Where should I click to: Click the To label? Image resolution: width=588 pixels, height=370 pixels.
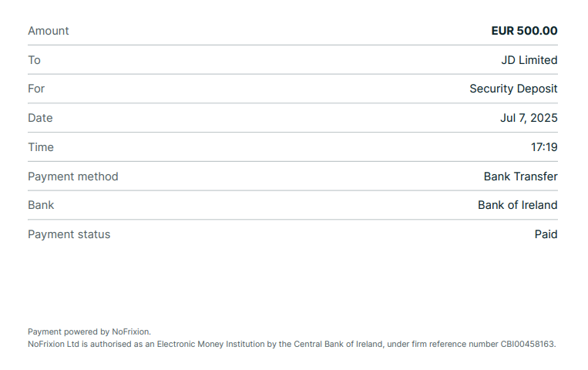point(34,60)
